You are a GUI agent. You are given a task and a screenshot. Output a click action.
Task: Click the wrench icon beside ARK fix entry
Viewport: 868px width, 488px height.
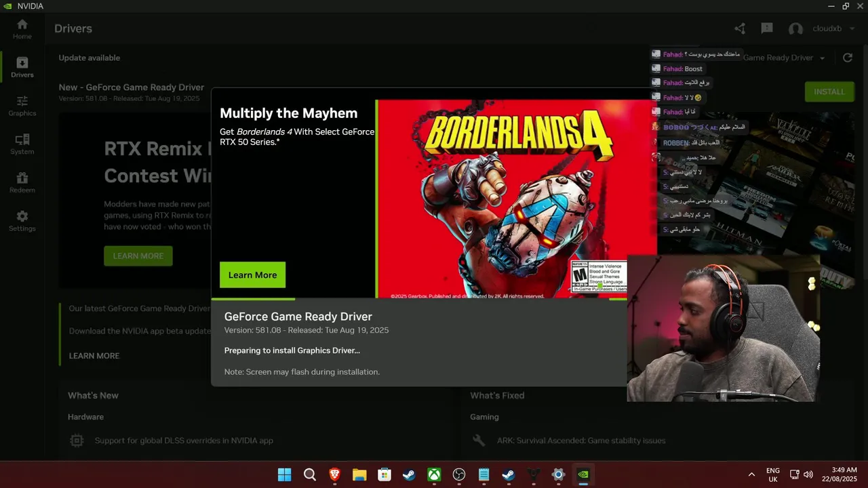coord(479,441)
